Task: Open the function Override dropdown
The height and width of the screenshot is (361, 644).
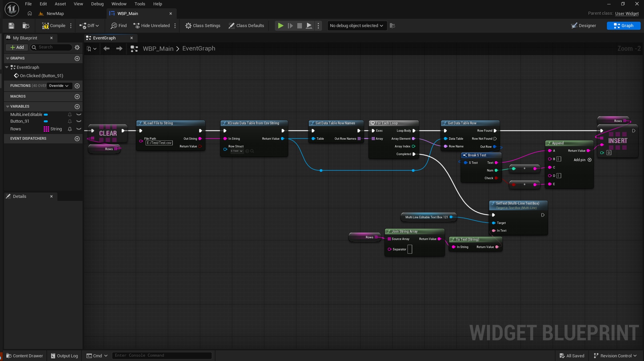Action: click(59, 86)
